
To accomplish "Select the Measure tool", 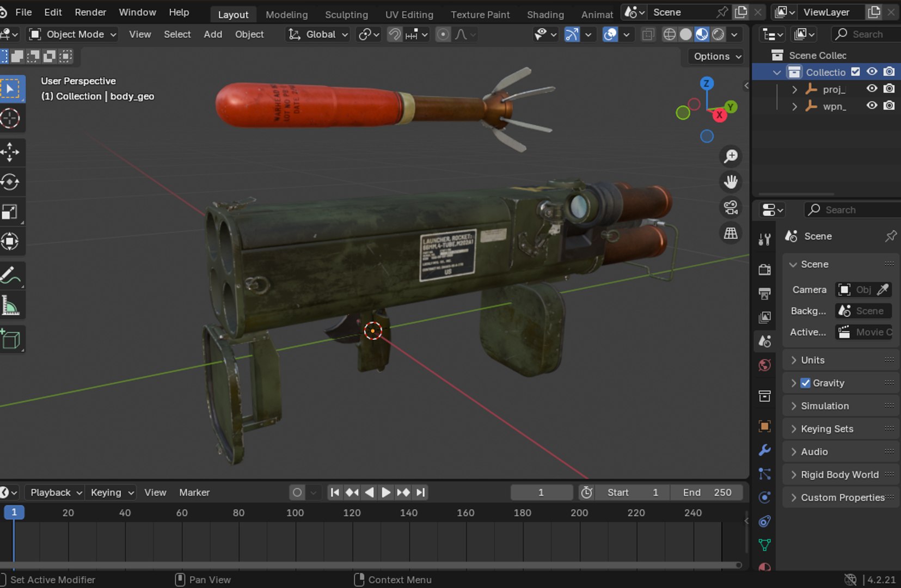I will pyautogui.click(x=10, y=305).
